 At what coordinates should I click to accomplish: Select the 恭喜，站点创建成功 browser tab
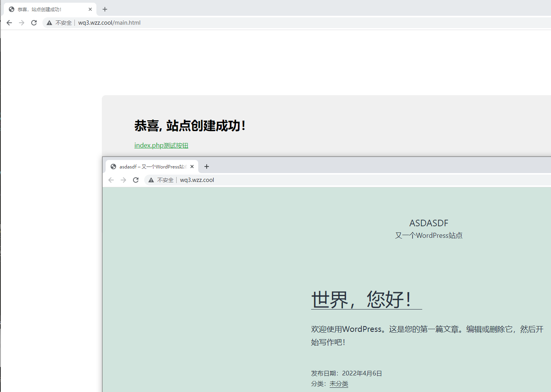[50, 9]
